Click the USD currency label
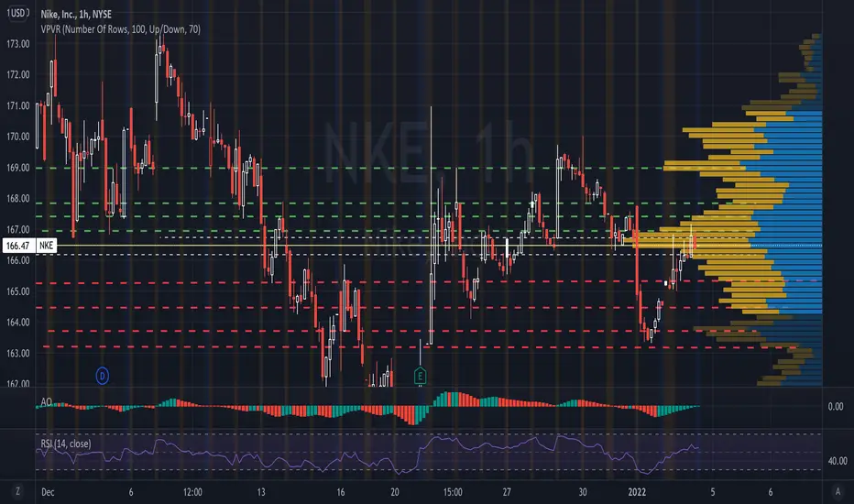 click(17, 13)
